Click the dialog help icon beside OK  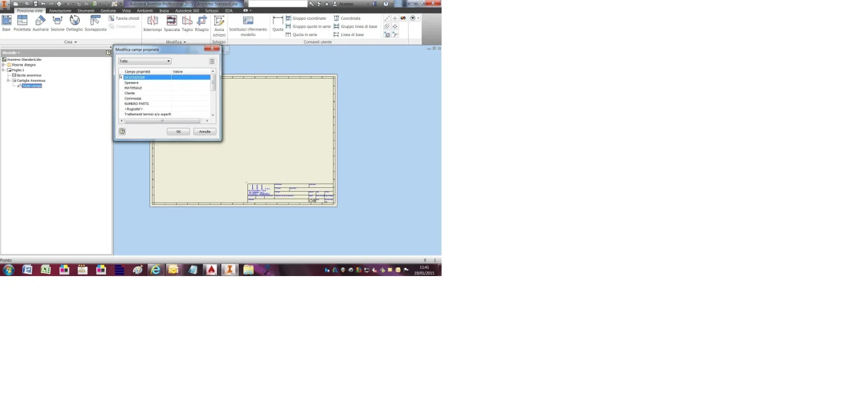click(x=122, y=132)
